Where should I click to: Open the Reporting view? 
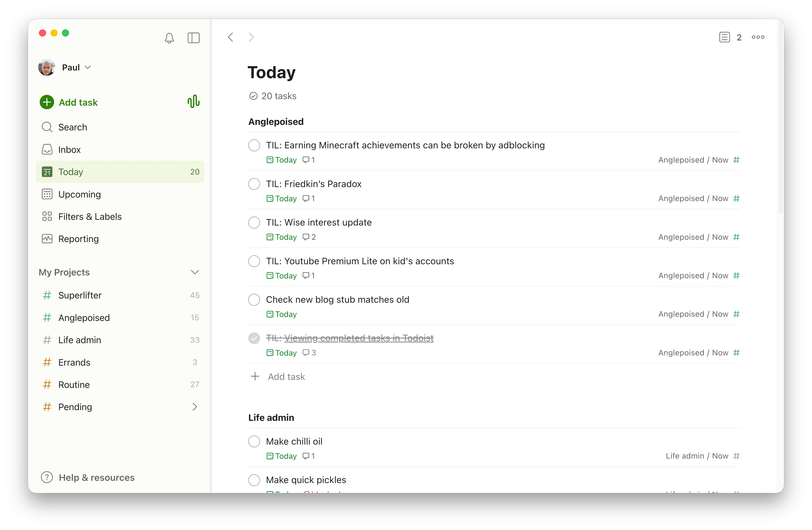120,239
